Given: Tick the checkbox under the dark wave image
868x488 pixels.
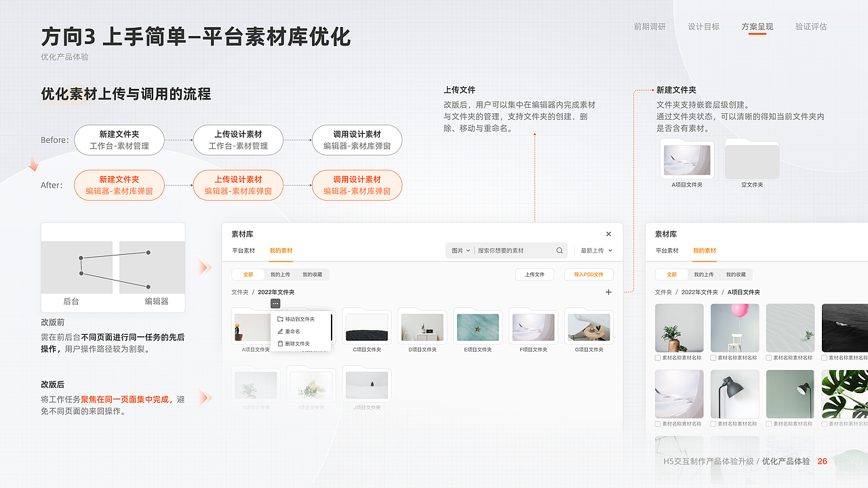Looking at the screenshot, I should [825, 358].
